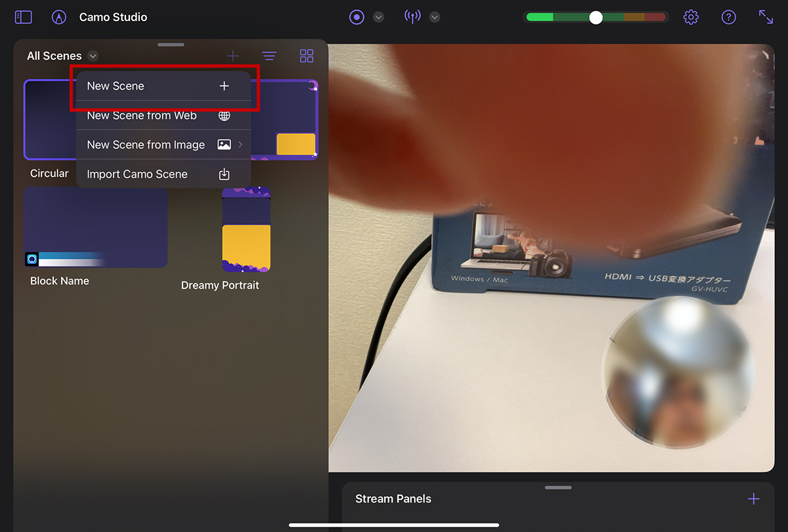Choose New Scene from the menu

click(x=164, y=86)
